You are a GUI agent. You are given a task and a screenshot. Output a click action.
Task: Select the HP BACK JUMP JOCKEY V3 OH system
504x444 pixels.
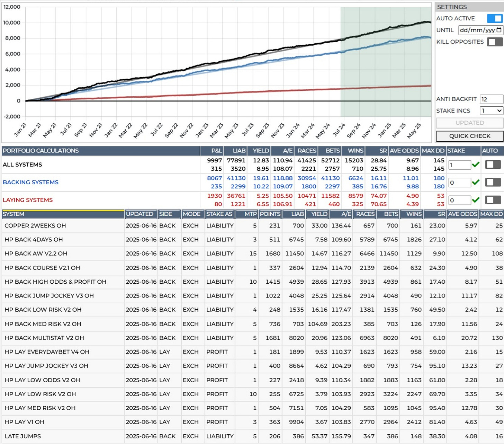[49, 296]
